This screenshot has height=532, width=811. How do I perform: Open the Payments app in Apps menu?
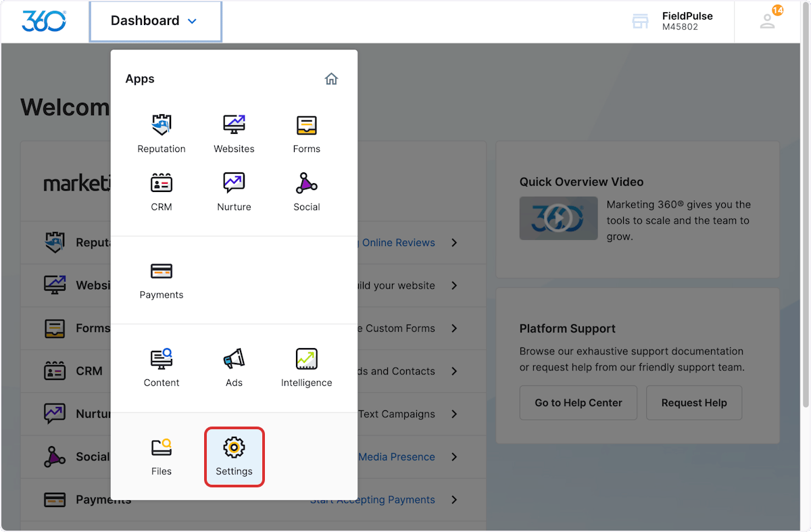(x=162, y=280)
